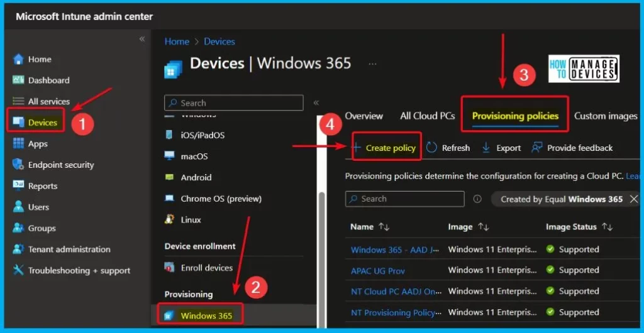Click the Windows 11 Enterpris... cell for APAC UG Prov
The image size is (644, 333).
492,270
